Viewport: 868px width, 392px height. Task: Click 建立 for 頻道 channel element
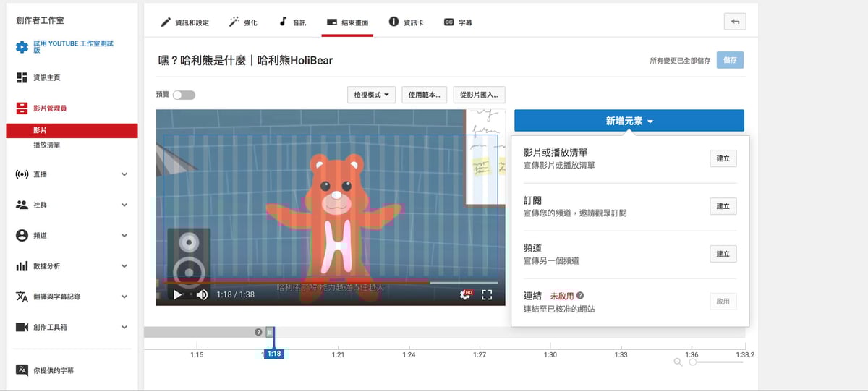(x=723, y=254)
